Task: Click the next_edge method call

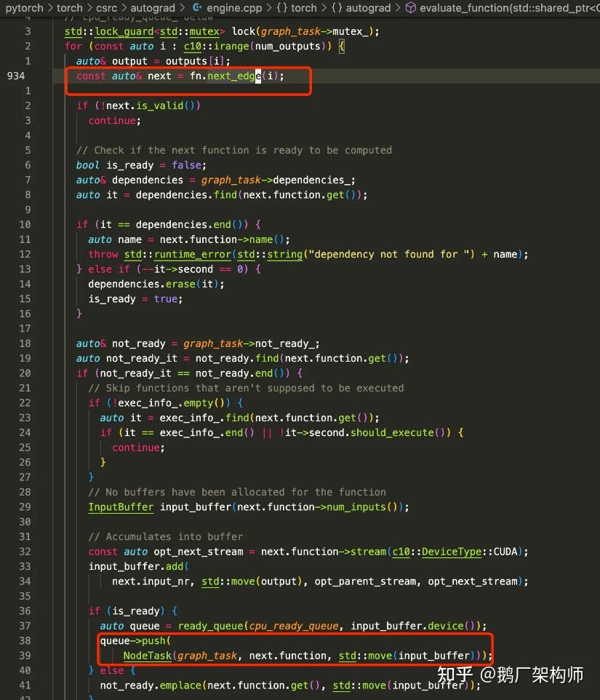Action: point(234,76)
